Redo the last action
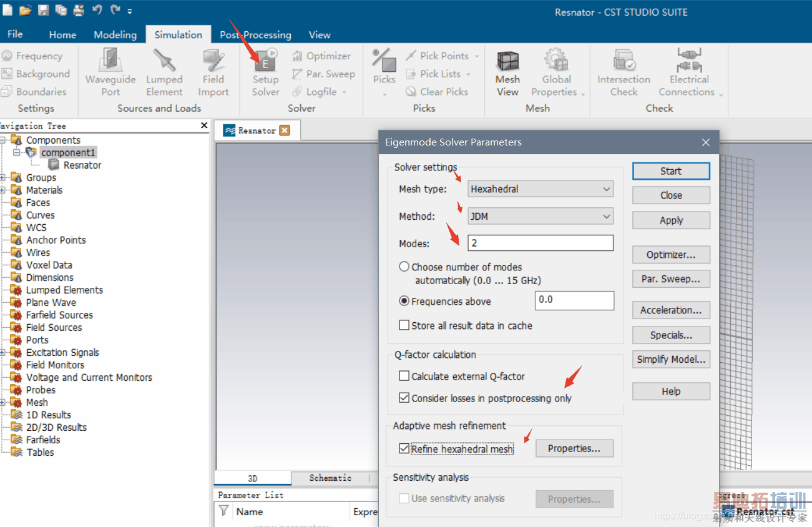This screenshot has height=527, width=812. pos(115,10)
